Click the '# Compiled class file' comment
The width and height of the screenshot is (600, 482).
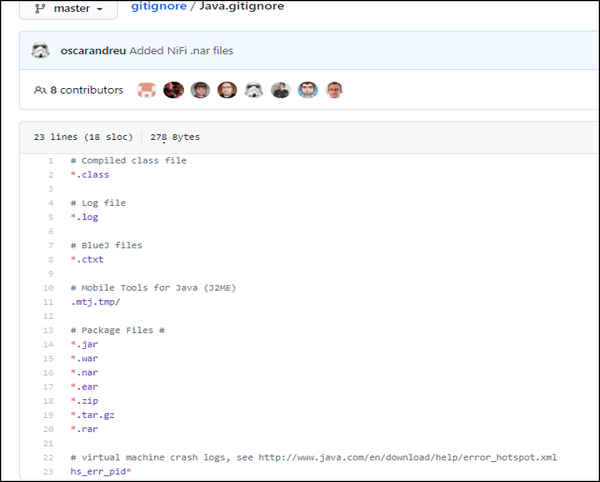click(129, 161)
